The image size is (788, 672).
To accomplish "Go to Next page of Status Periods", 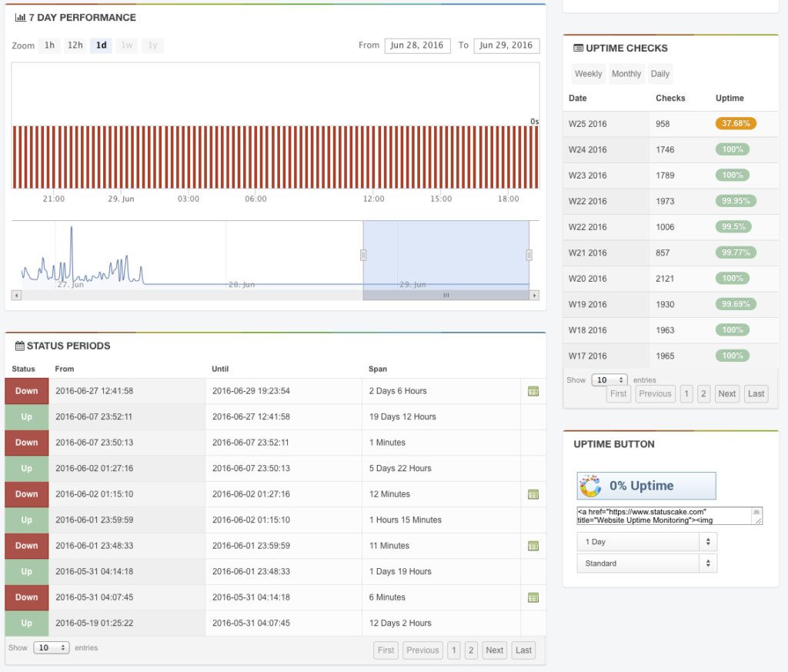I will click(x=495, y=650).
